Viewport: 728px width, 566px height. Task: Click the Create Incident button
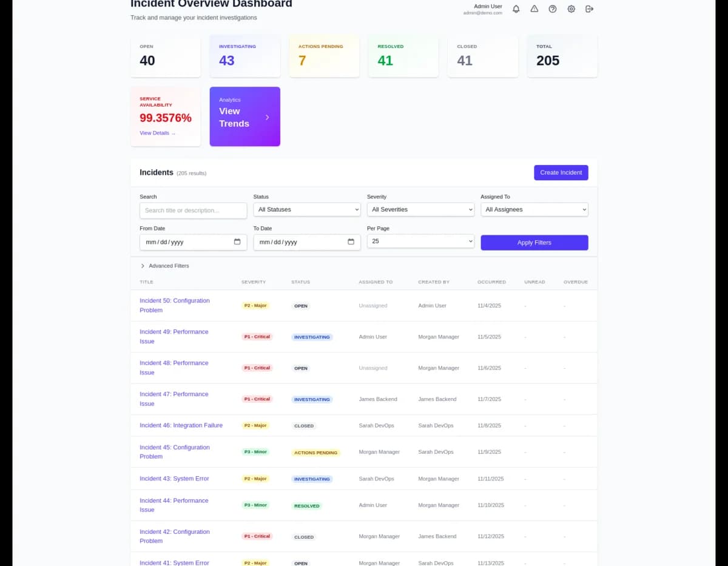click(x=561, y=172)
